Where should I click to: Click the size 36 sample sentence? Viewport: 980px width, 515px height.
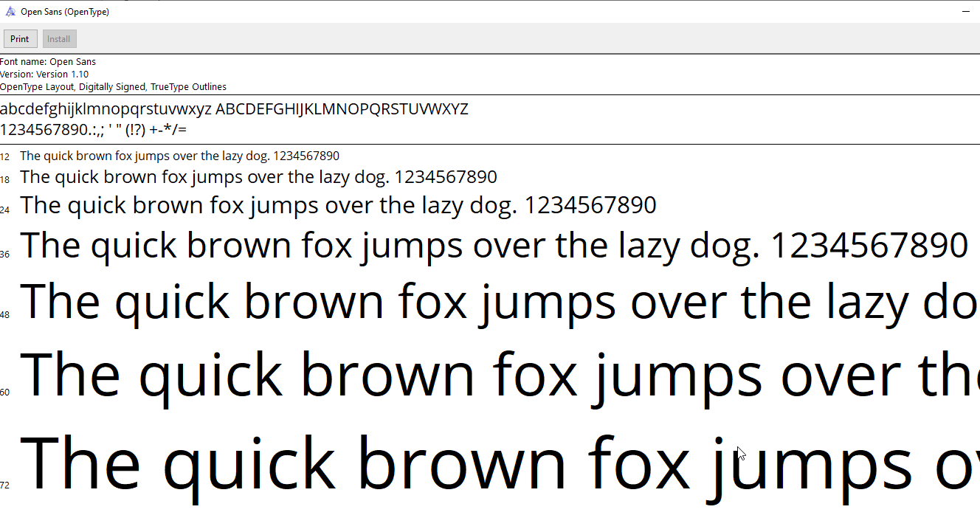click(x=493, y=245)
